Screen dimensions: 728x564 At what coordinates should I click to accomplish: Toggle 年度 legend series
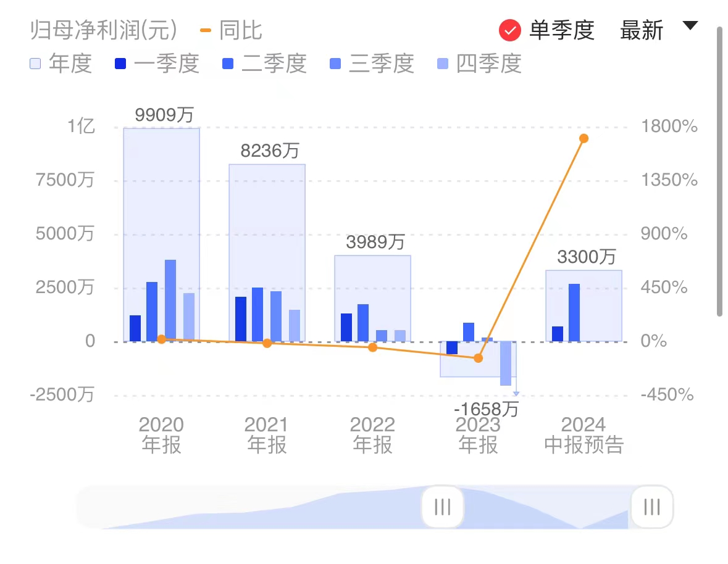(61, 64)
